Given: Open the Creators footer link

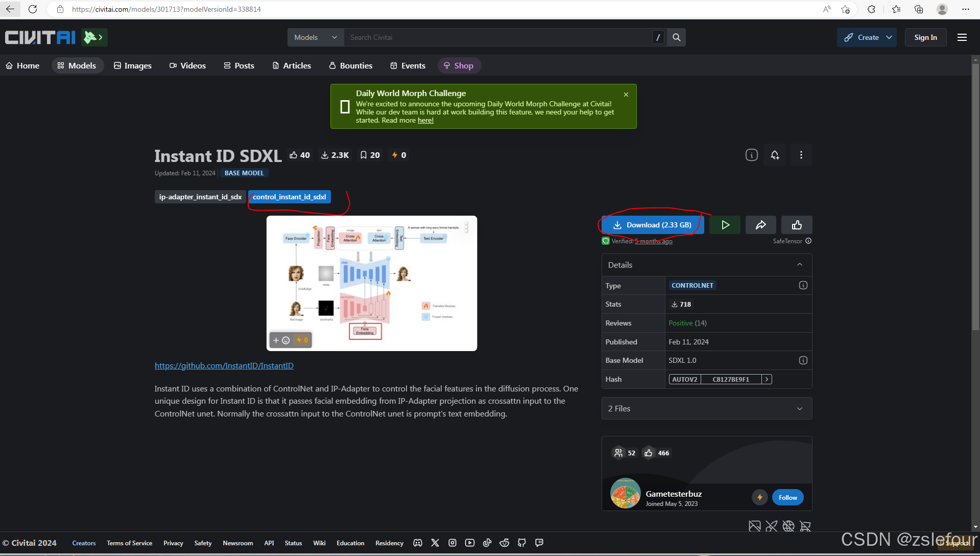Looking at the screenshot, I should (84, 543).
